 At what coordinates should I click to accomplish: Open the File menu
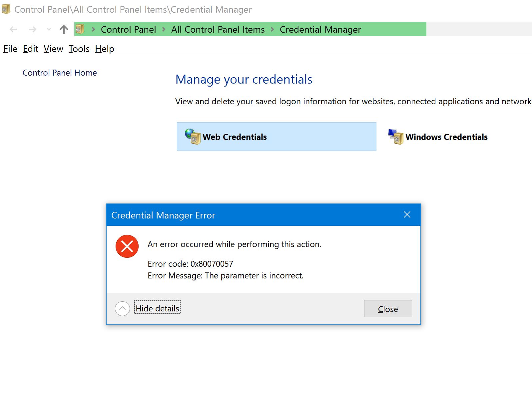point(10,49)
